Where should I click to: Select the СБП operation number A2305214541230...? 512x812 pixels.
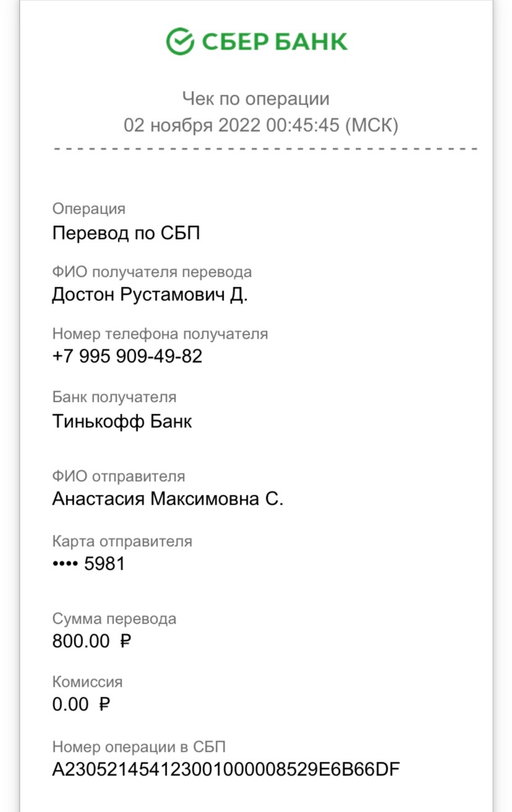226,770
